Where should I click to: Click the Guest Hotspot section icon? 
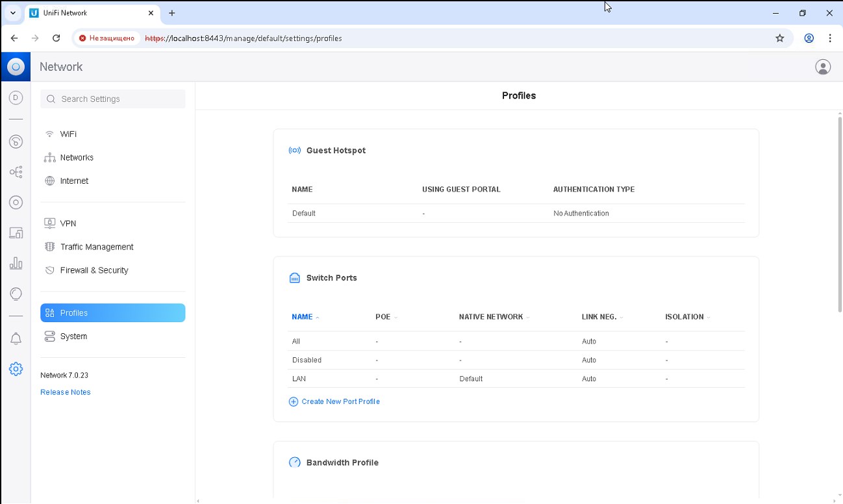click(x=295, y=150)
